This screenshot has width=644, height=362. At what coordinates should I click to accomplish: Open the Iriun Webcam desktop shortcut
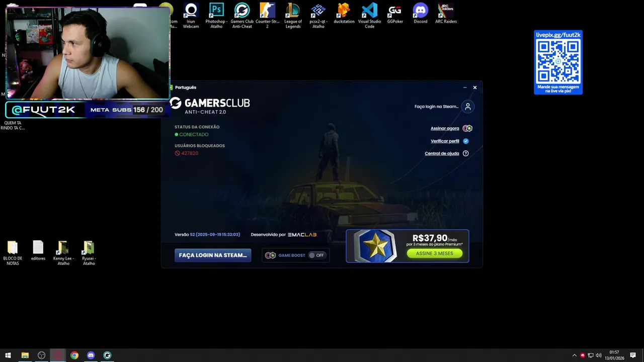click(191, 16)
